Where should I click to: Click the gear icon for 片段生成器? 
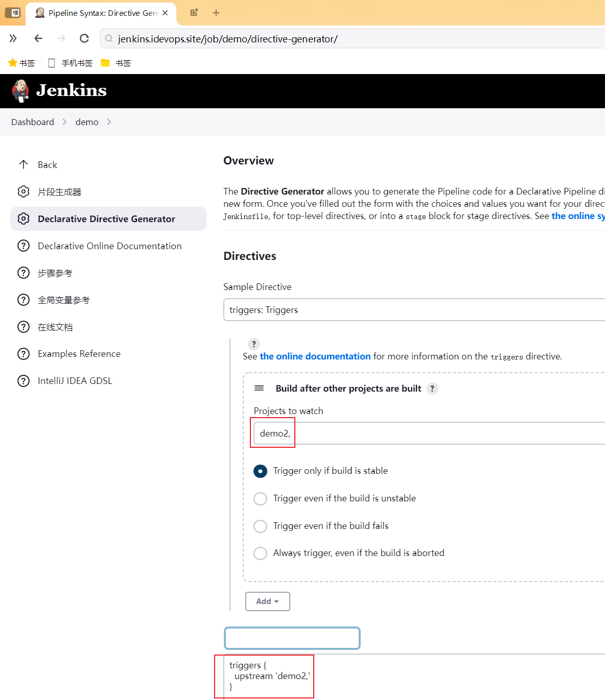click(24, 191)
